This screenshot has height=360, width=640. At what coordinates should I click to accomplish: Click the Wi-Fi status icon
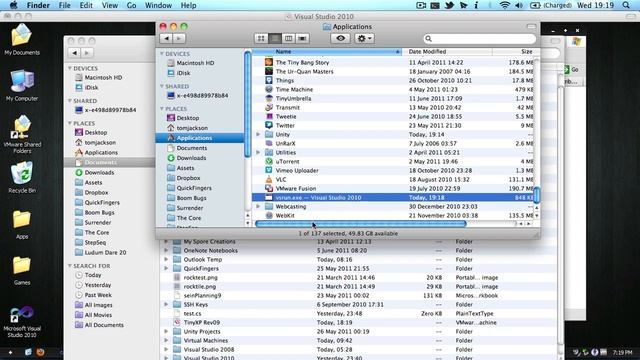point(505,5)
